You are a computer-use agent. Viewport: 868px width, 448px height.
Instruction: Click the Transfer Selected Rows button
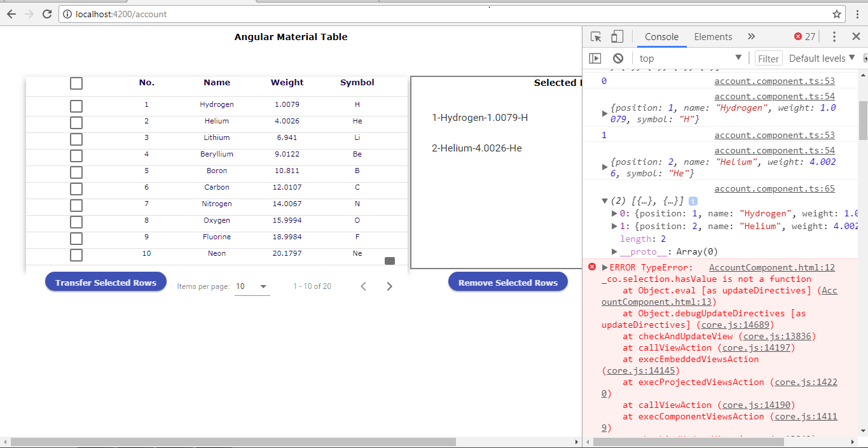(x=106, y=283)
